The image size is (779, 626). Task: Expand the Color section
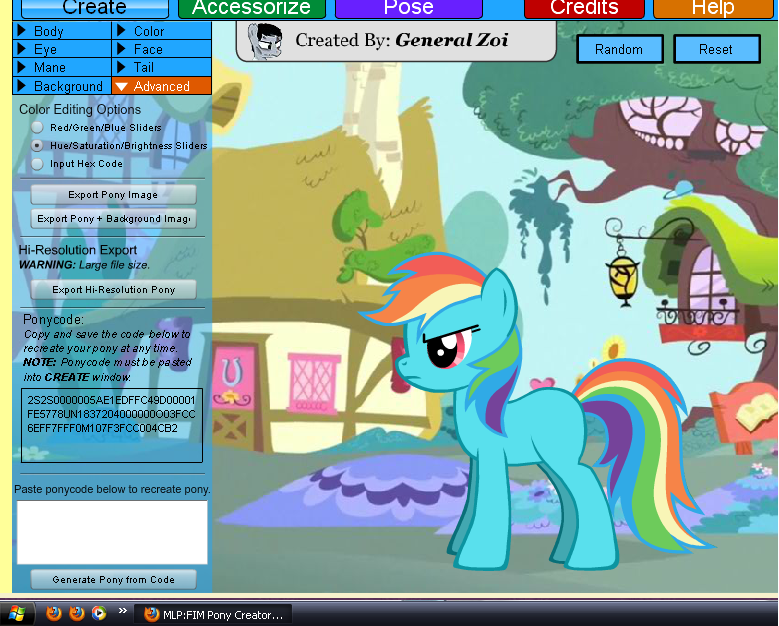pos(162,31)
